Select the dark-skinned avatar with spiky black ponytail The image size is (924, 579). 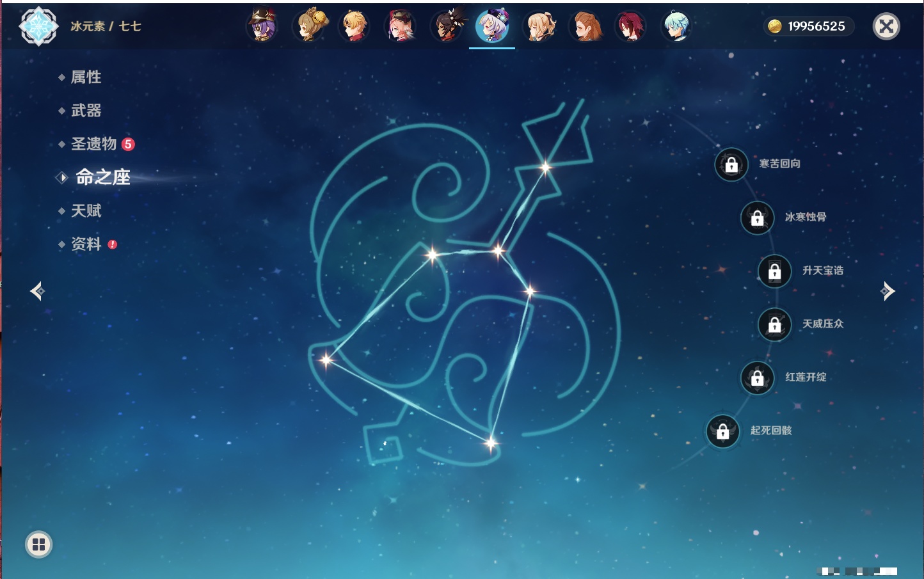point(447,26)
